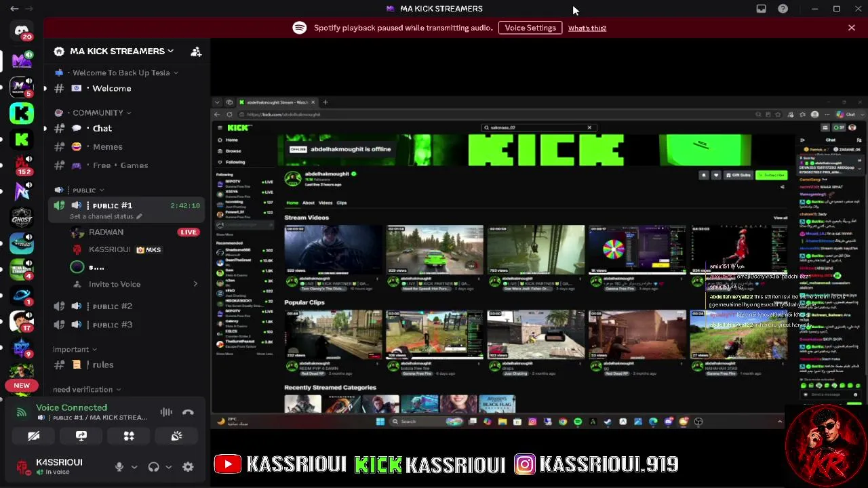The width and height of the screenshot is (868, 488).
Task: Disconnect from the voice channel
Action: point(188,412)
